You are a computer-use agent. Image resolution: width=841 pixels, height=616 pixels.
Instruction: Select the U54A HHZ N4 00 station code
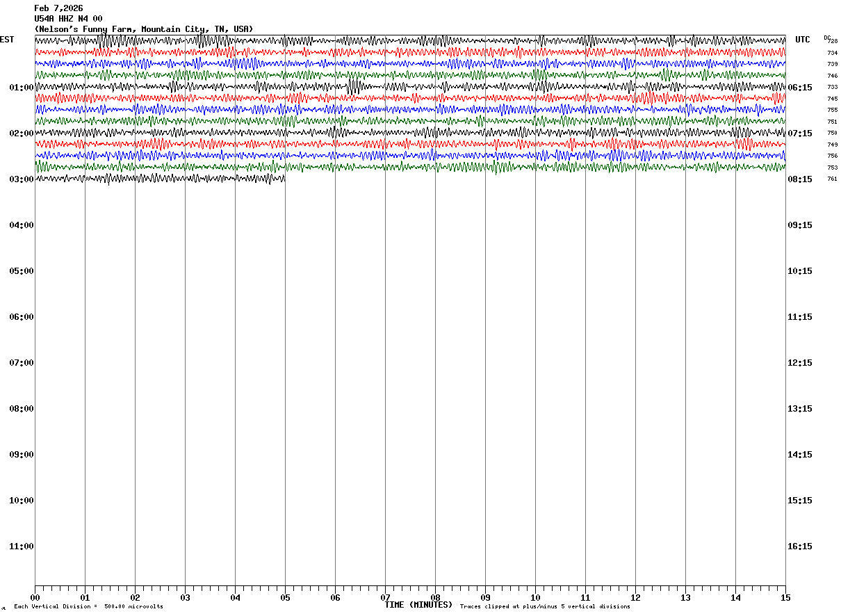(x=68, y=19)
